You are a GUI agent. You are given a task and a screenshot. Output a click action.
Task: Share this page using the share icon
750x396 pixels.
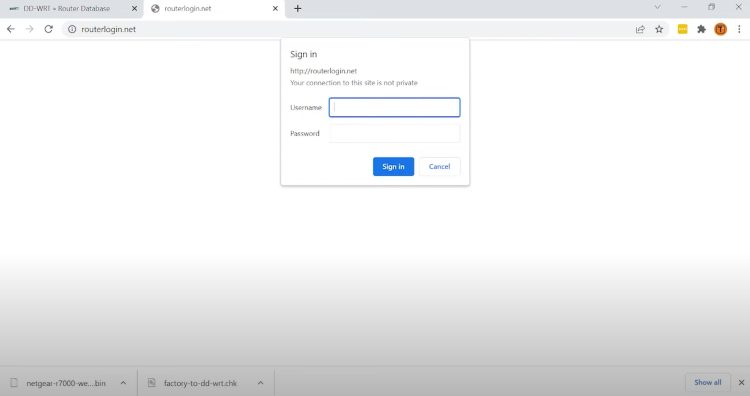coord(640,29)
